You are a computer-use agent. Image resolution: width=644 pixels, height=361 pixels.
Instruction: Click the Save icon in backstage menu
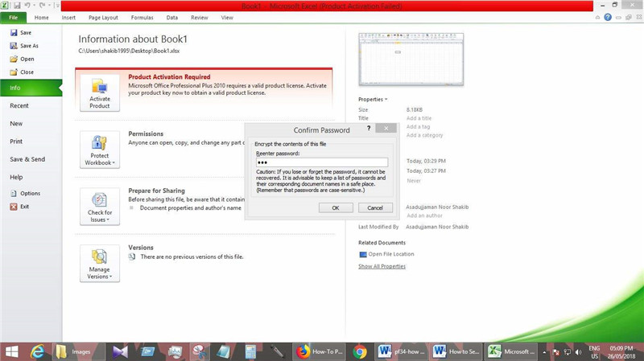14,32
